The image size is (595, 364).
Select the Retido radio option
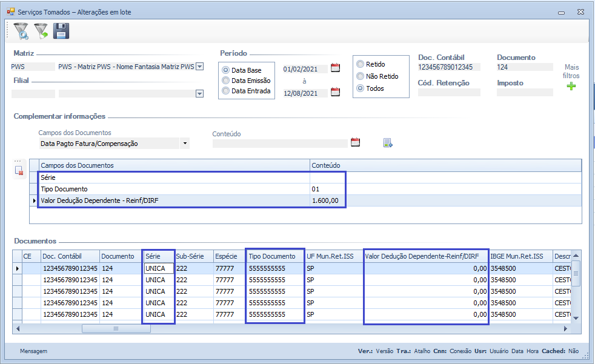pos(361,64)
